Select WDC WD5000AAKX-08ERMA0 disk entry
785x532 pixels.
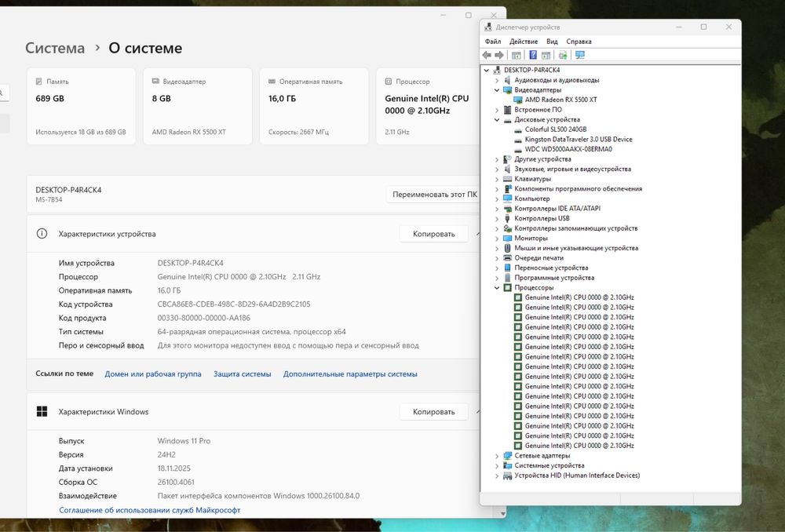[x=568, y=149]
